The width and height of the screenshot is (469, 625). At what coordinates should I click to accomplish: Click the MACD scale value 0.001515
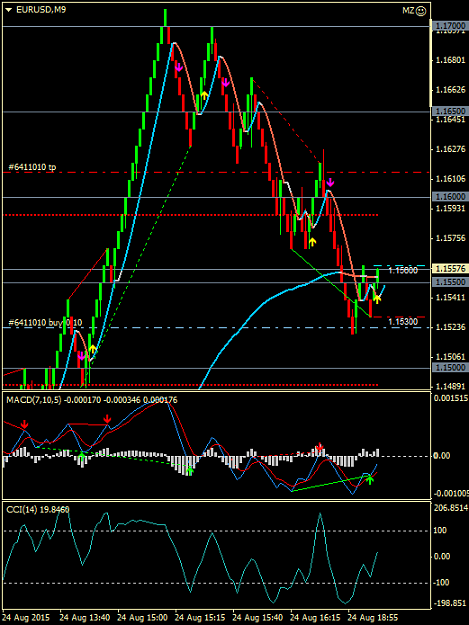click(451, 398)
